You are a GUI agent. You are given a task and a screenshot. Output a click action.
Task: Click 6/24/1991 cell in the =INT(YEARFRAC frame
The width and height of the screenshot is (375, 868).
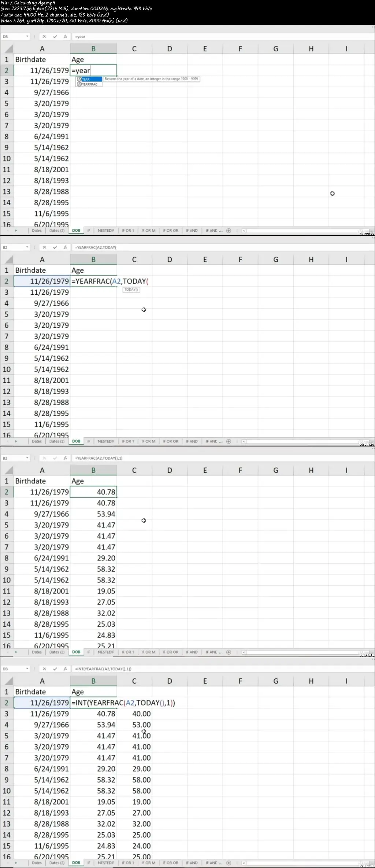click(x=42, y=769)
